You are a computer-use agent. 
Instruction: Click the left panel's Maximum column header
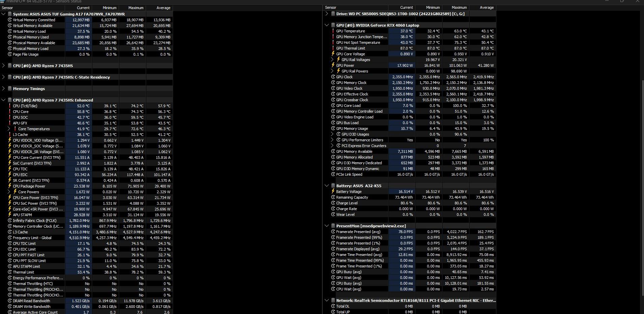[136, 8]
